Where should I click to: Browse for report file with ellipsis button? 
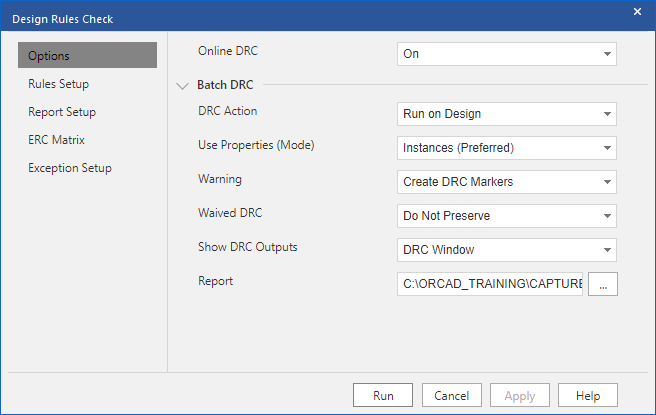tap(603, 284)
